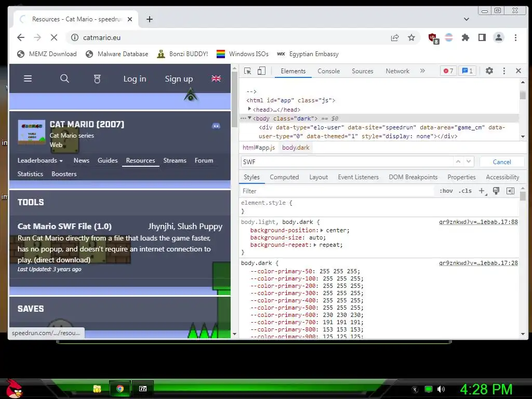Click the Log in link
The width and height of the screenshot is (532, 399).
(x=135, y=79)
